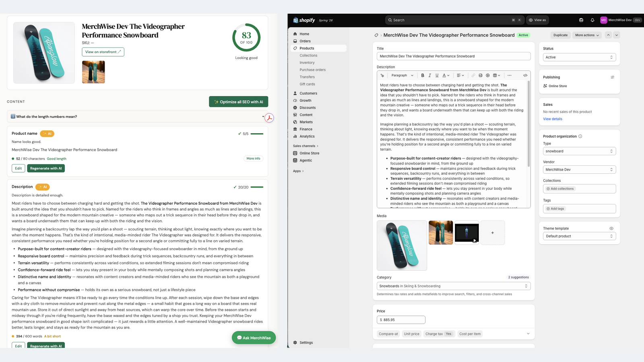Expand 'What do the length numbers mean?'
The width and height of the screenshot is (644, 362).
pyautogui.click(x=137, y=117)
